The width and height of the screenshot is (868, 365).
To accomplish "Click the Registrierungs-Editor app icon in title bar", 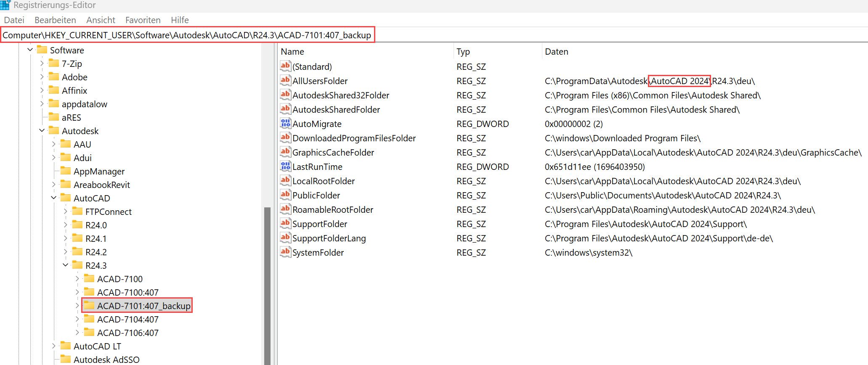I will pyautogui.click(x=5, y=5).
